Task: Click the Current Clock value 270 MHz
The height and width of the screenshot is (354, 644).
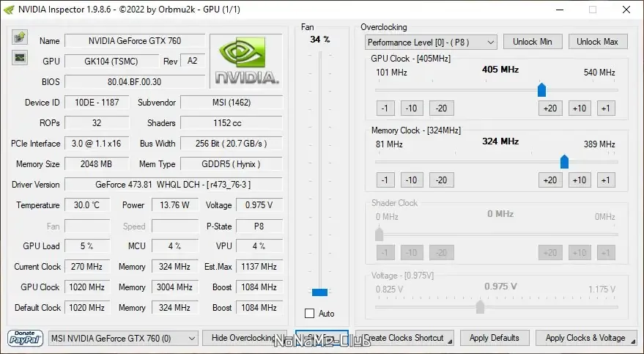Action: [87, 267]
